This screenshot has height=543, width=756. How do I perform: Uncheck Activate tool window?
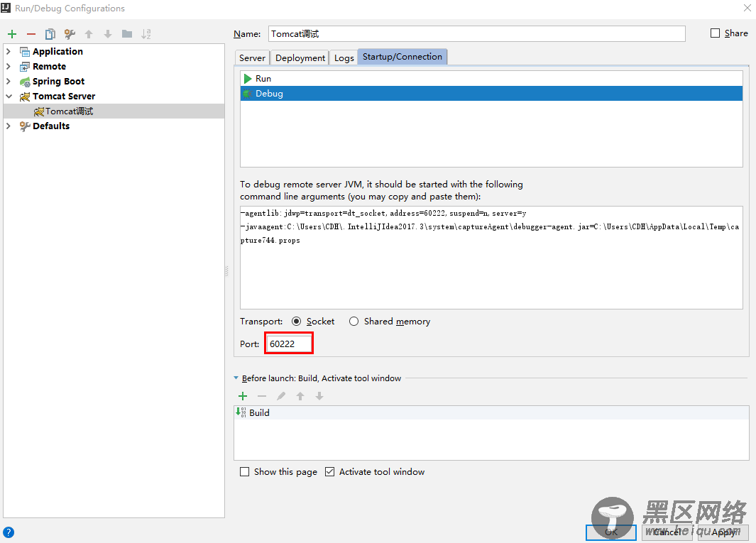point(330,471)
